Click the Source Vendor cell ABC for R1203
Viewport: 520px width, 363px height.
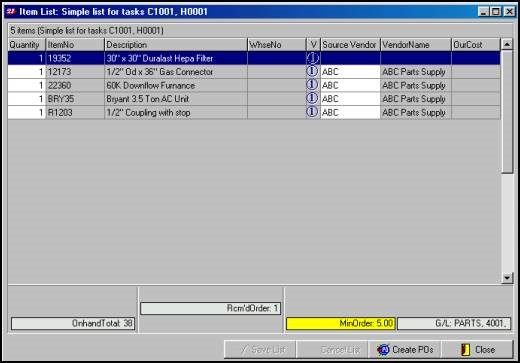coord(350,112)
